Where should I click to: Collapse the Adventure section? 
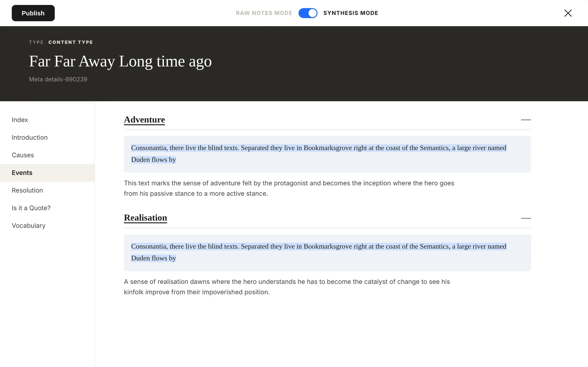click(x=526, y=120)
